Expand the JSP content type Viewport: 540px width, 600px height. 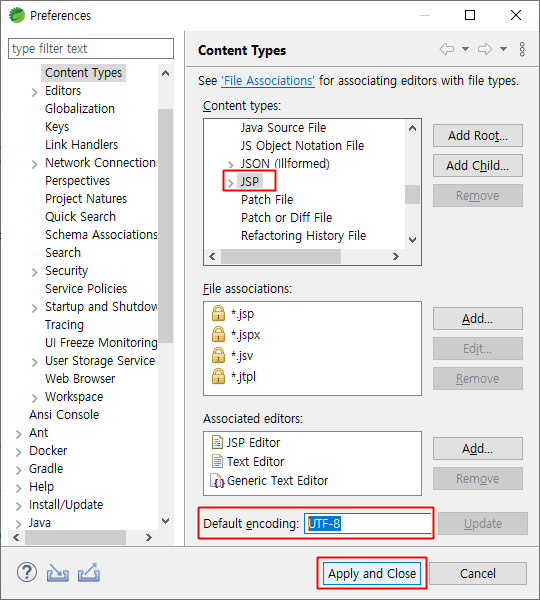click(x=230, y=183)
